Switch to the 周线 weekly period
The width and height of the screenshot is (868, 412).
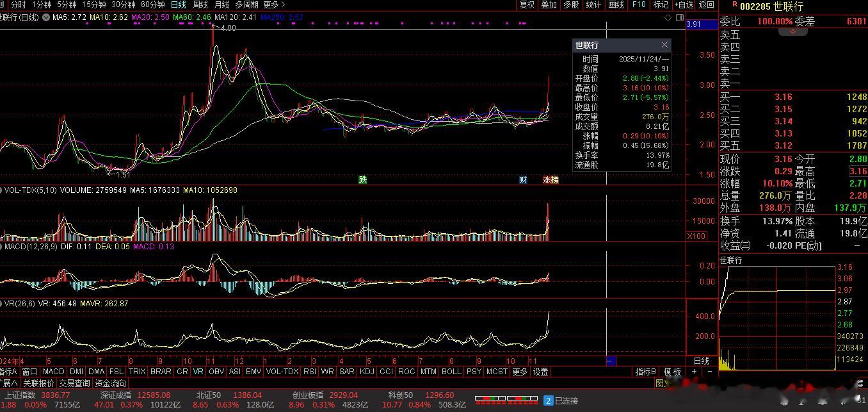tap(200, 4)
